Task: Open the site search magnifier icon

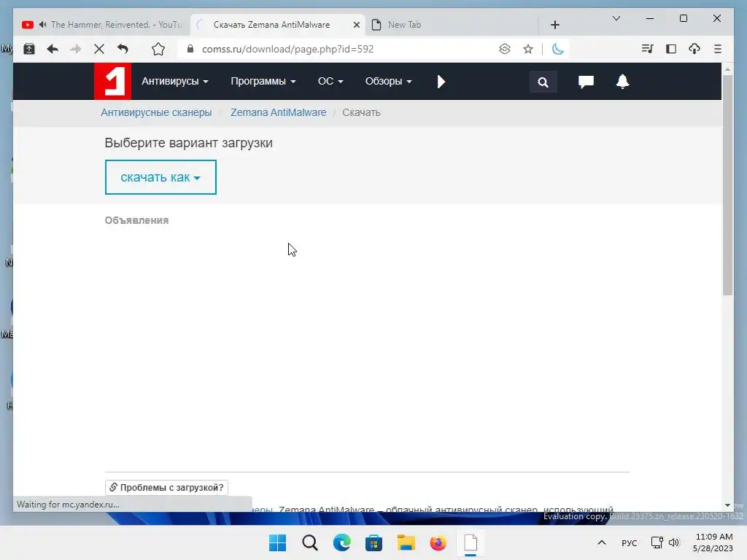Action: click(x=543, y=82)
